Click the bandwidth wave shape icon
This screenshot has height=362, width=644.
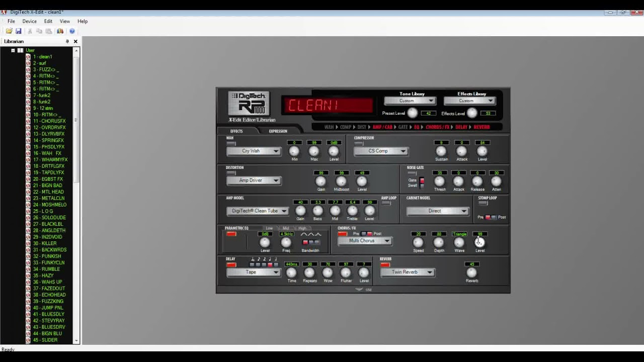coord(310,234)
